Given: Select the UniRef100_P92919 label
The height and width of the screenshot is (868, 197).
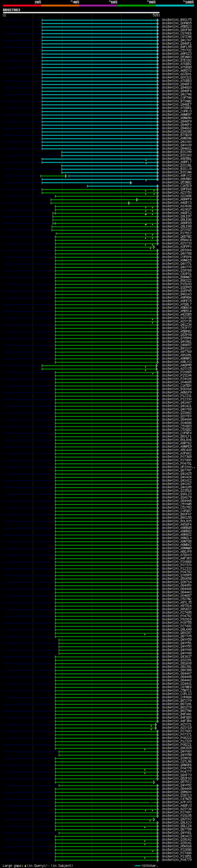Looking at the screenshot, I should 177,619.
